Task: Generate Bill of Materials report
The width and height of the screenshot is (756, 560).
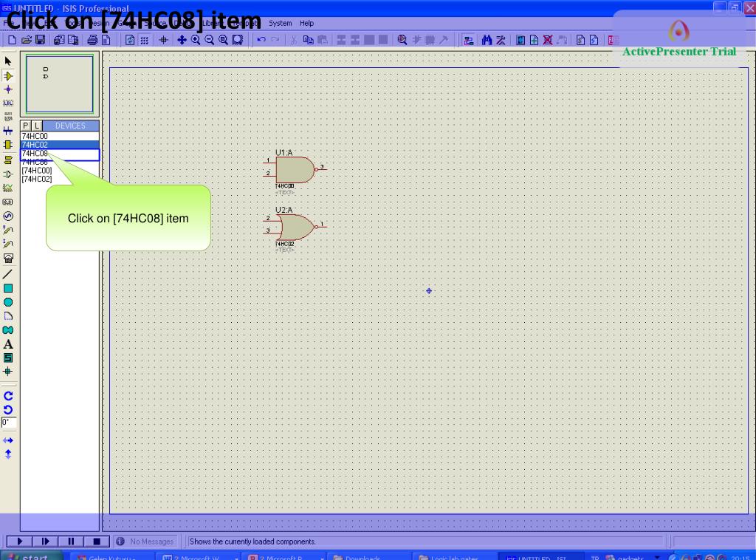Action: click(x=580, y=40)
